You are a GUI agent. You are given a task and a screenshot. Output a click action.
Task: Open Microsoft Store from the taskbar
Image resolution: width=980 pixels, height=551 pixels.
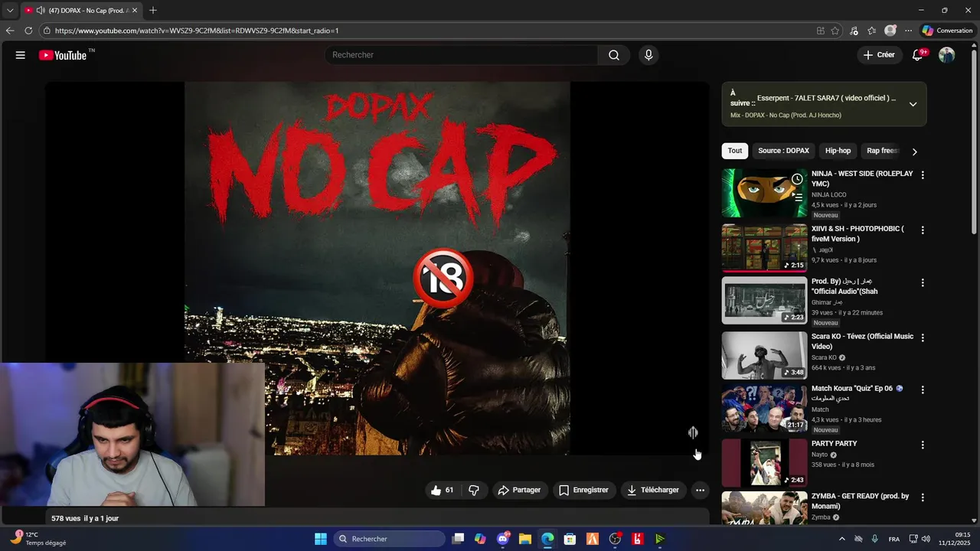570,539
